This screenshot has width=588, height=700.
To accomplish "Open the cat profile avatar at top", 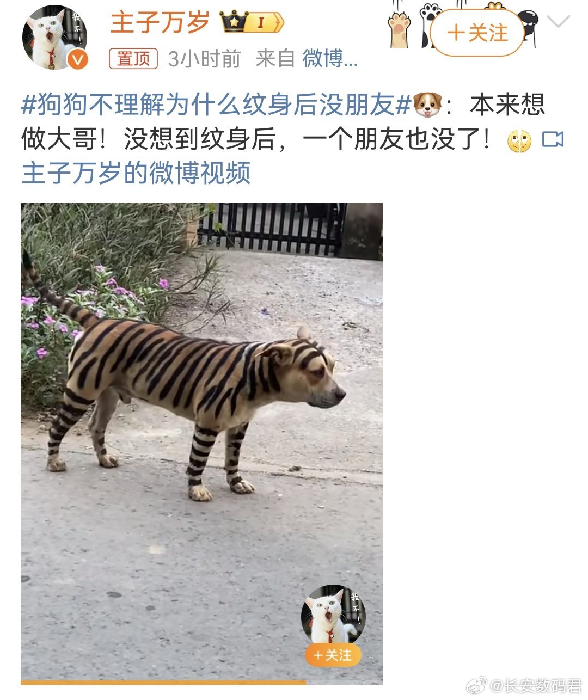I will click(x=53, y=38).
